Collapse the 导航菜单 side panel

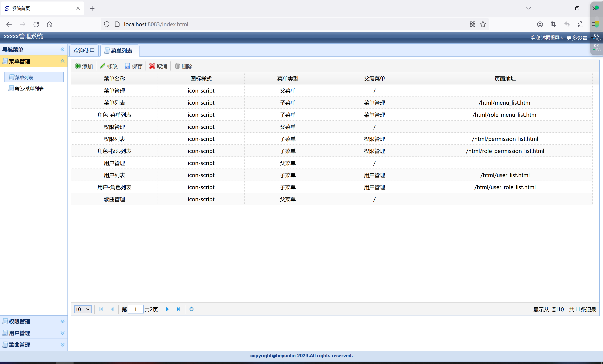point(62,49)
